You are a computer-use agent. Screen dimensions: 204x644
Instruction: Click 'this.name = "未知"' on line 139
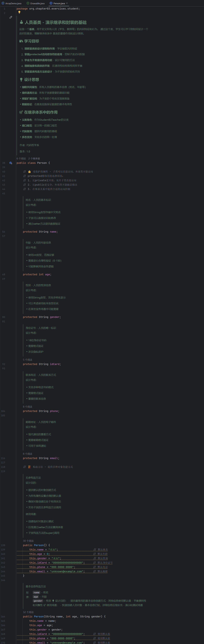coord(43,550)
